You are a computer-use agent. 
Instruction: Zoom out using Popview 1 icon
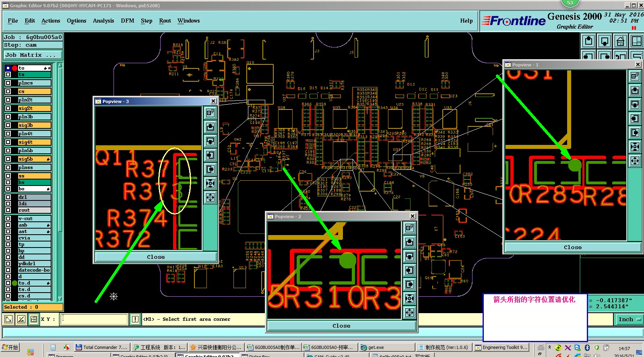click(x=635, y=161)
